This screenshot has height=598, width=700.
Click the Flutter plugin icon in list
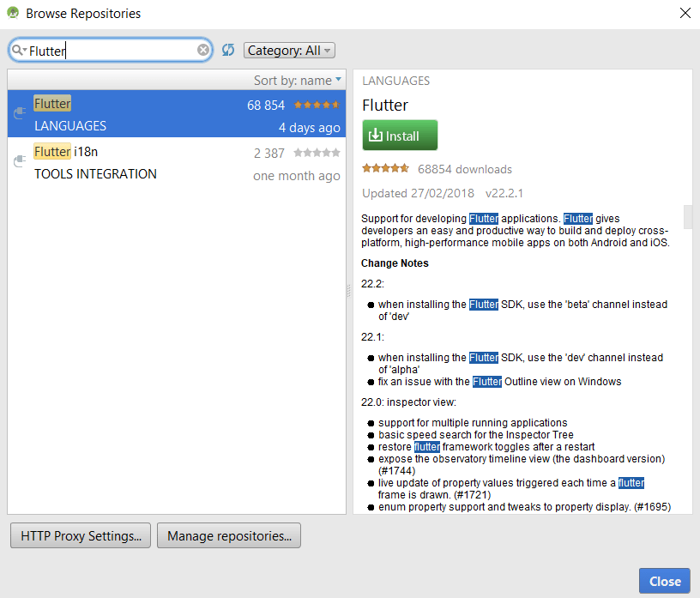pos(20,114)
